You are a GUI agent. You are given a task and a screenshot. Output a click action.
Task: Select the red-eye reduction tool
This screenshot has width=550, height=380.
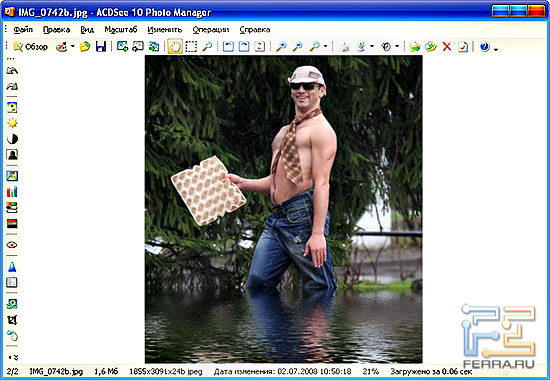click(x=12, y=245)
